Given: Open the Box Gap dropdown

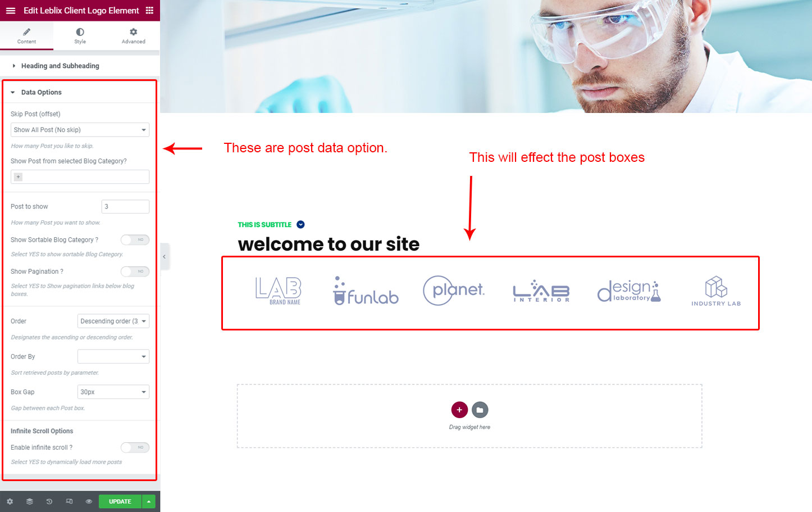Looking at the screenshot, I should tap(113, 392).
